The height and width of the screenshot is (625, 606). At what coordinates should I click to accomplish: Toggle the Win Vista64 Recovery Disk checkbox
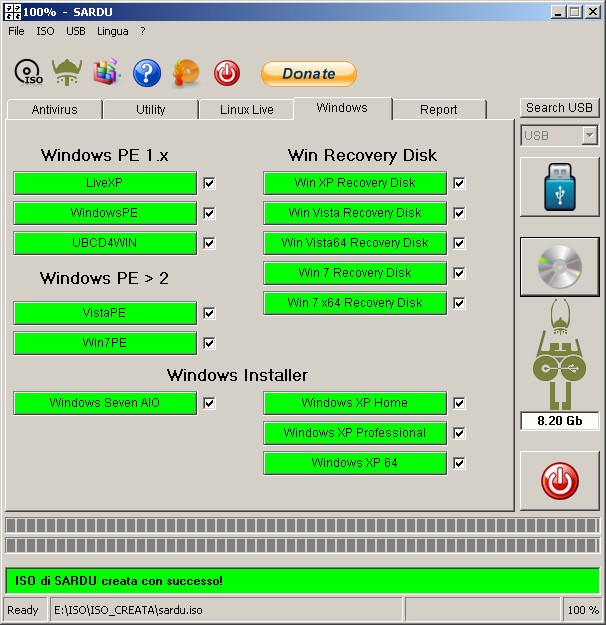tap(459, 243)
